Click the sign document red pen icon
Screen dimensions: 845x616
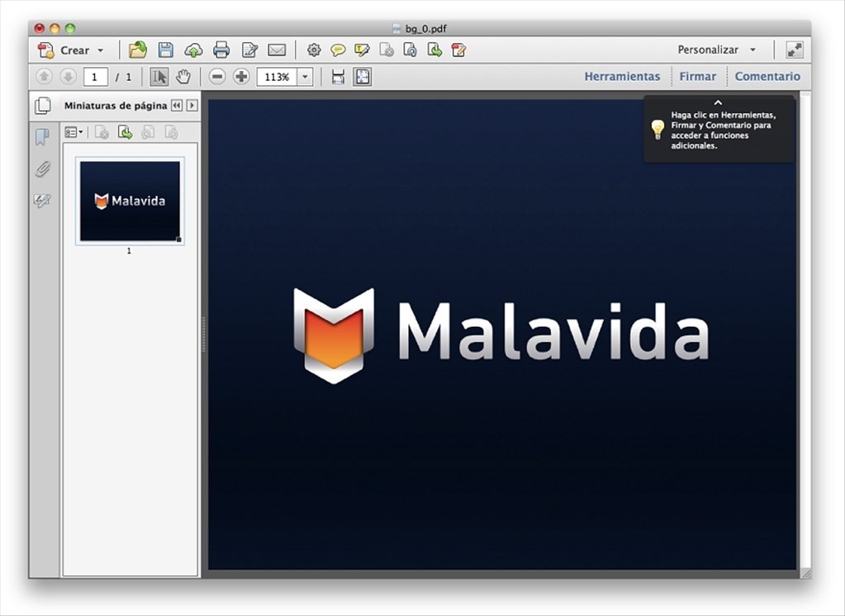click(458, 50)
